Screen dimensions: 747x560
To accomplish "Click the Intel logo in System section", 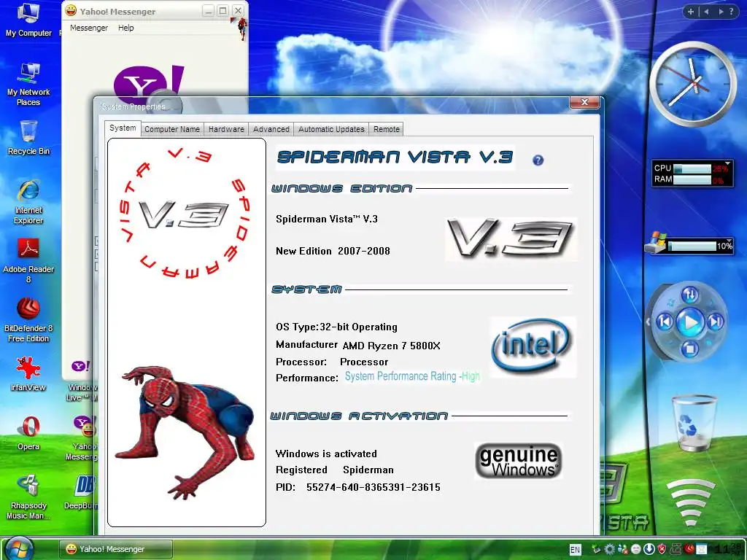I will click(x=532, y=346).
